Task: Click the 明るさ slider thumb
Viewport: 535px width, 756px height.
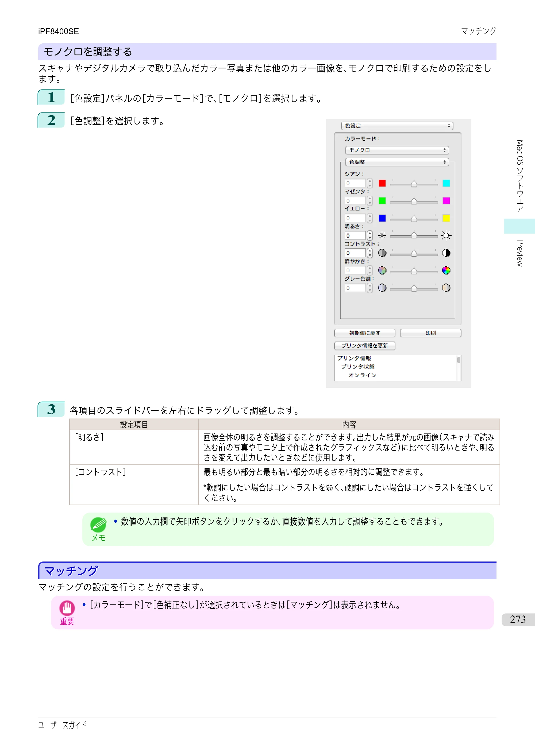Action: coord(414,235)
